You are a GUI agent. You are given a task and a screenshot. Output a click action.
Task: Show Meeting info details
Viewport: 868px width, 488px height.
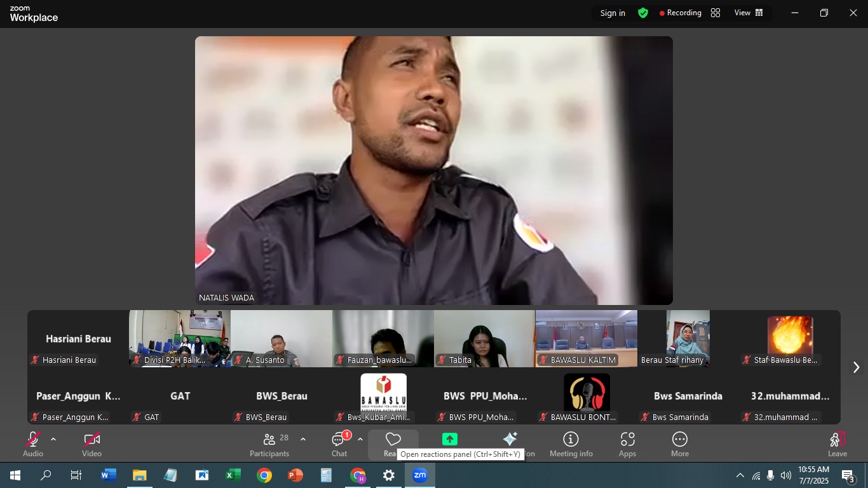click(x=571, y=444)
